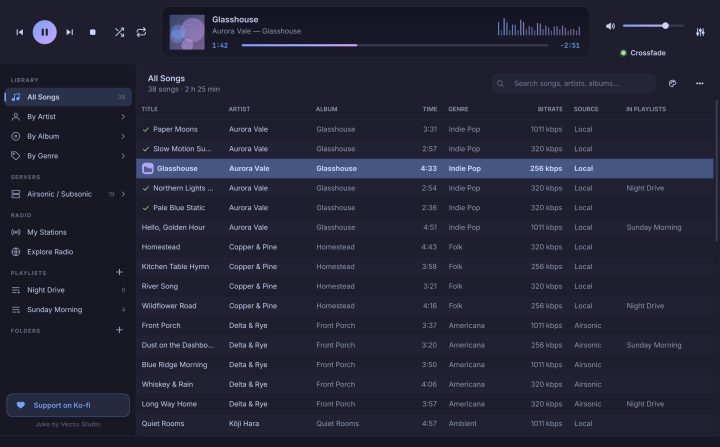
Task: Select the song Dust on the Dashbo...
Action: point(425,345)
